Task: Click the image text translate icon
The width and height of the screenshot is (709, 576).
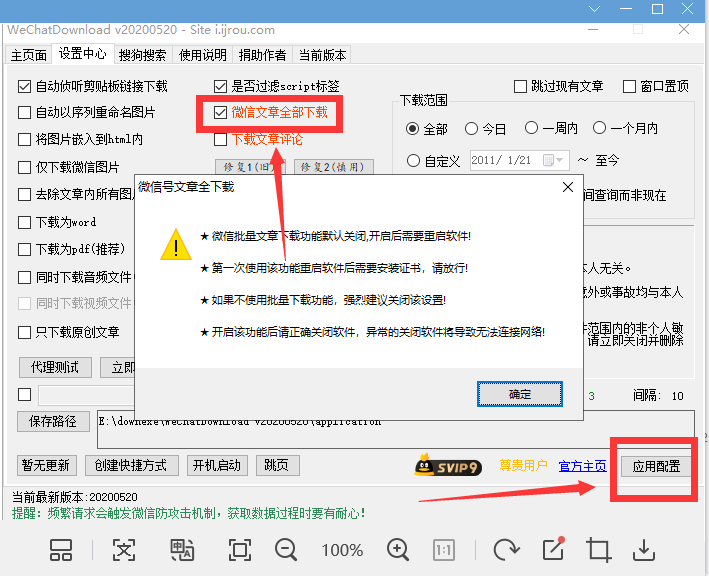Action: pyautogui.click(x=182, y=550)
